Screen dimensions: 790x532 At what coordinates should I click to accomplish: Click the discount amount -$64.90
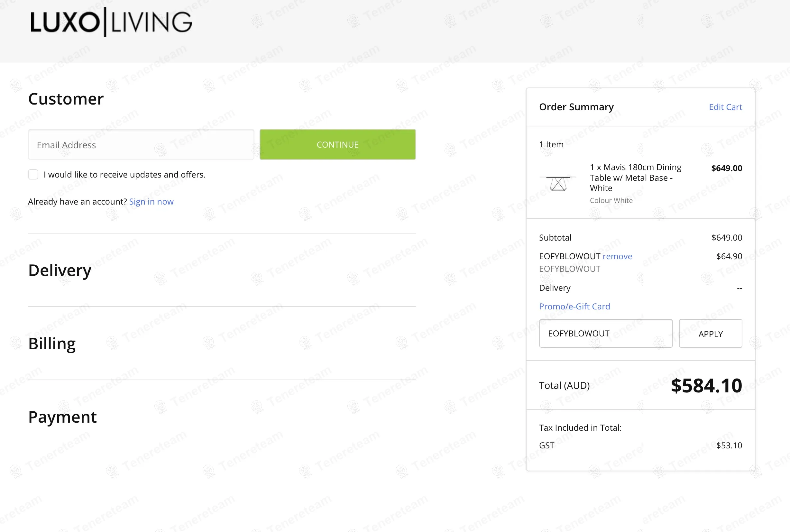(x=728, y=256)
